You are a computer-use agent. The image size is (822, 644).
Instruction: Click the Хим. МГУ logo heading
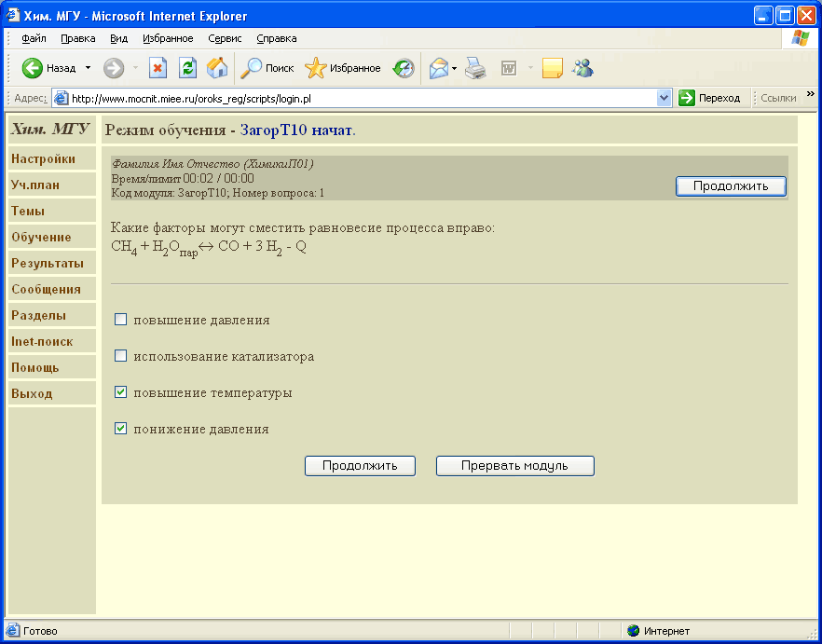(x=50, y=129)
